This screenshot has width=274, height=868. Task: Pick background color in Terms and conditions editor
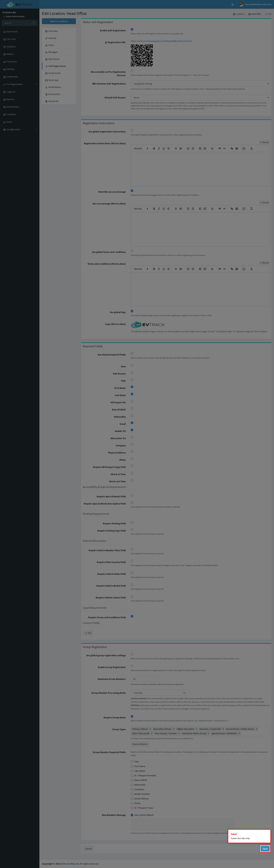pyautogui.click(x=180, y=269)
